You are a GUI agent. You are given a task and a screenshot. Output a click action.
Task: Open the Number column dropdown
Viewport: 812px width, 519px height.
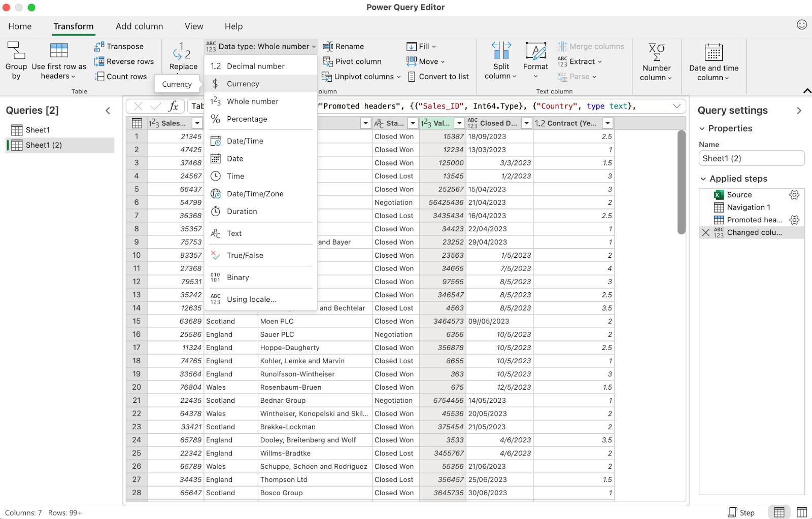click(x=656, y=61)
